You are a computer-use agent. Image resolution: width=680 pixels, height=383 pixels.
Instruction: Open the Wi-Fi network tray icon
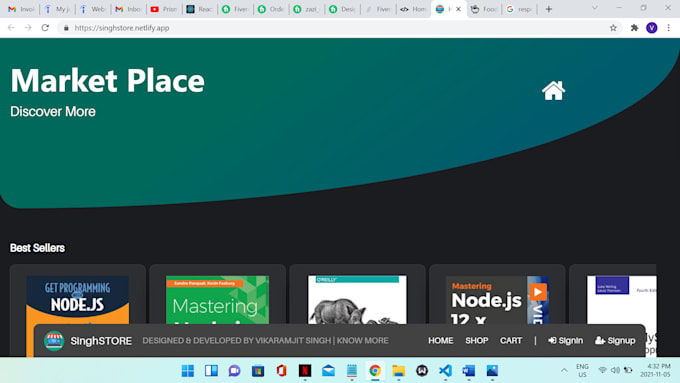pos(602,370)
